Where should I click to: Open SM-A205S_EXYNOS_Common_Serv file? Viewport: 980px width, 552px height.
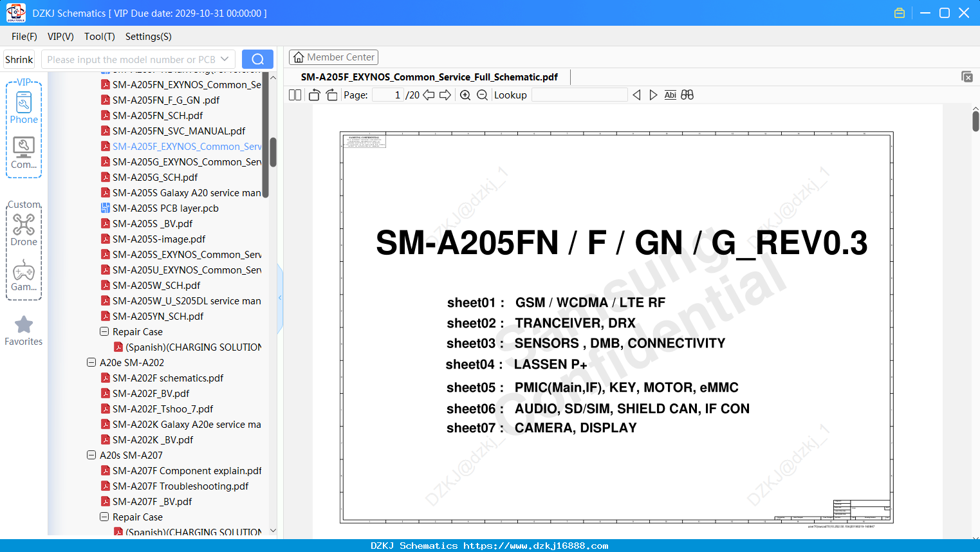(x=181, y=255)
